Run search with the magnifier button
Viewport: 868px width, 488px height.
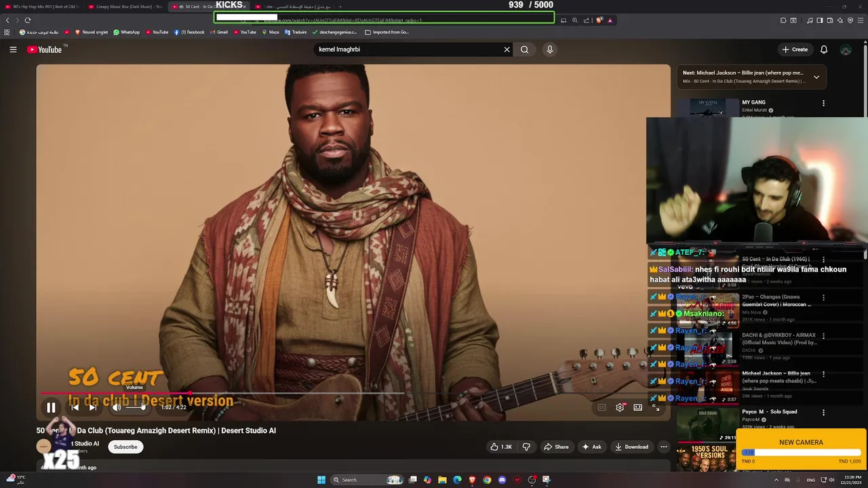[x=524, y=49]
